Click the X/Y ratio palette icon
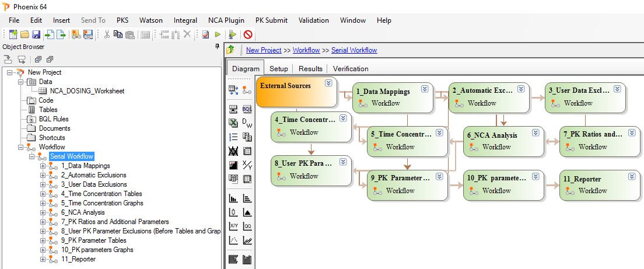The image size is (644, 269). [x=247, y=165]
